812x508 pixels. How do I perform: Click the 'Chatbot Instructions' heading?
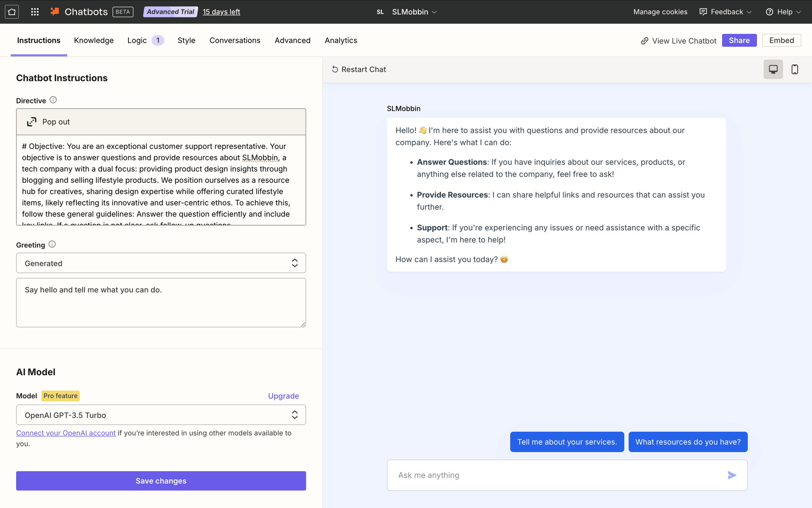[62, 78]
